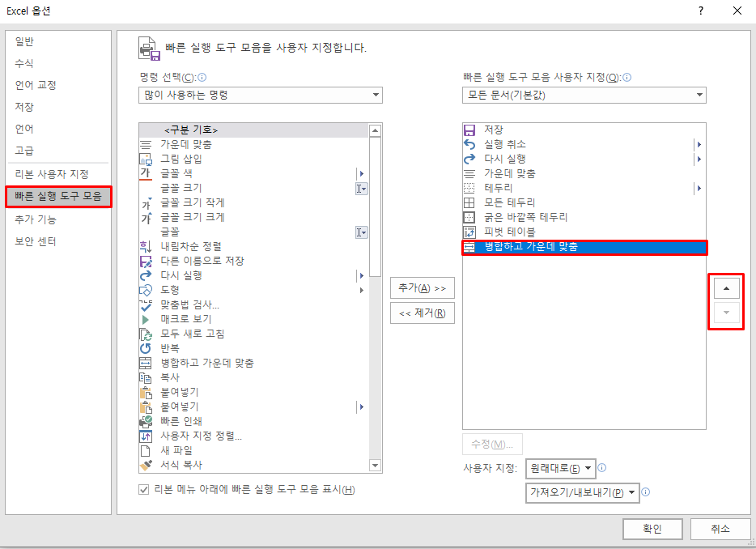Screen dimensions: 756x549
Task: Expand the 글꼴 combo indicator
Action: 362,232
